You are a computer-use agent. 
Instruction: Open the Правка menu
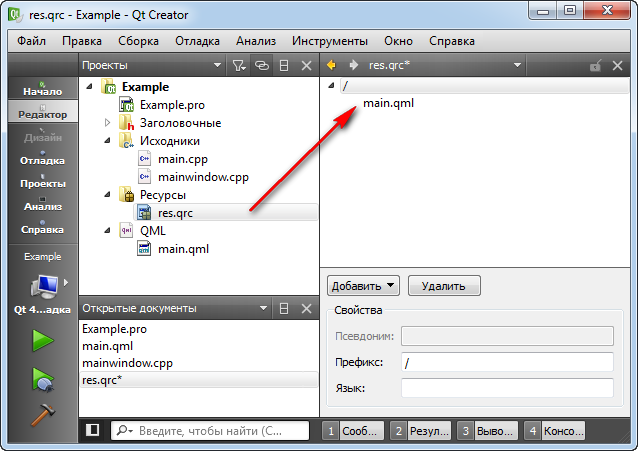coord(82,41)
